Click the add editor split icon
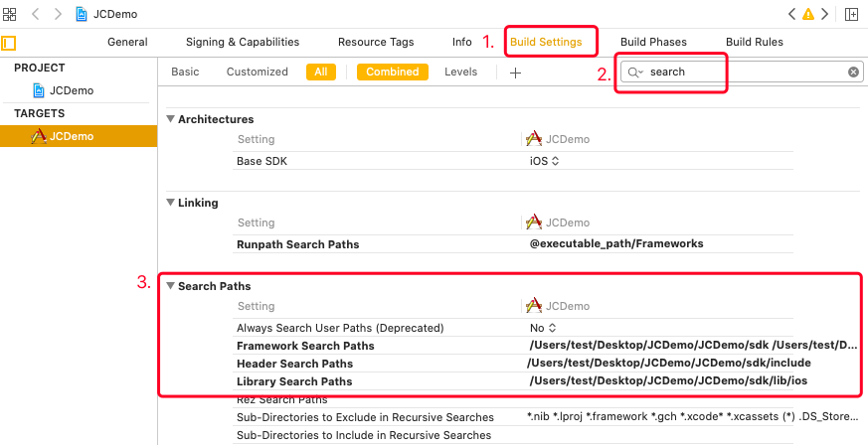868x445 pixels. pyautogui.click(x=851, y=14)
